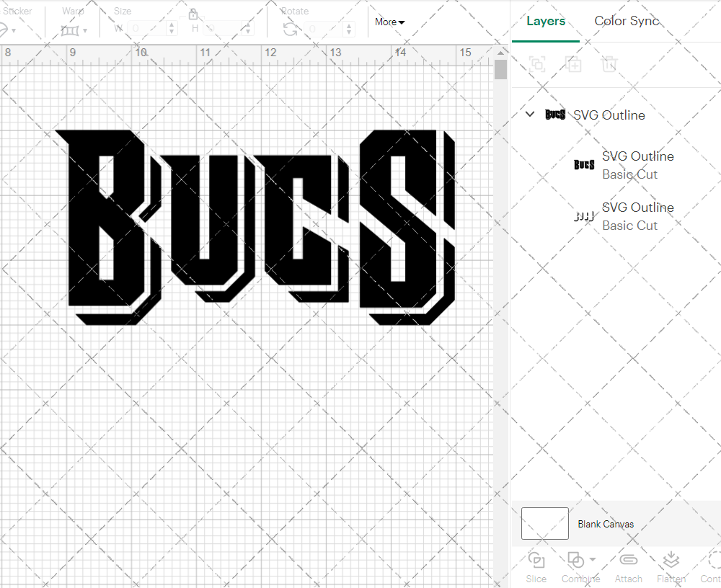Click the duplicate layer icon in Layers panel
721x588 pixels.
click(574, 64)
